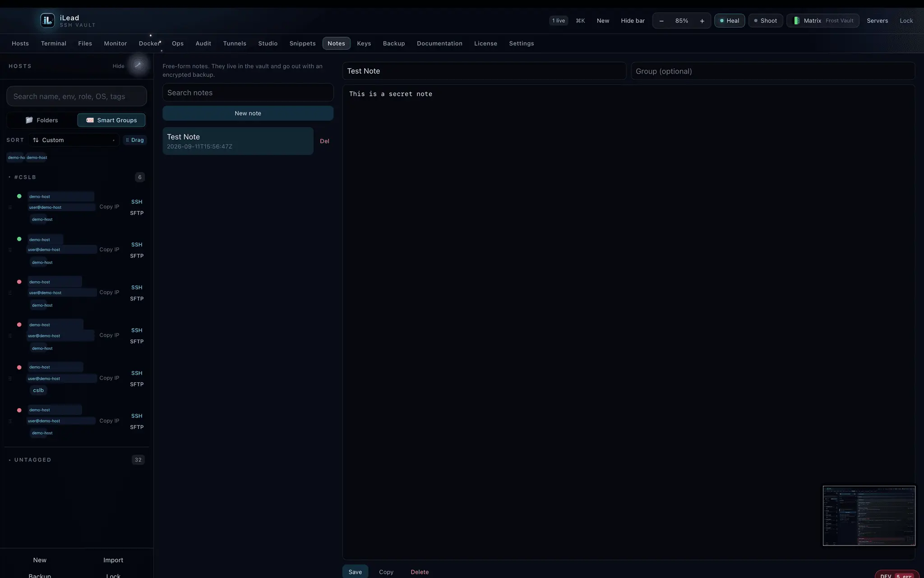
Task: Go to the Monitor tab
Action: click(x=115, y=43)
